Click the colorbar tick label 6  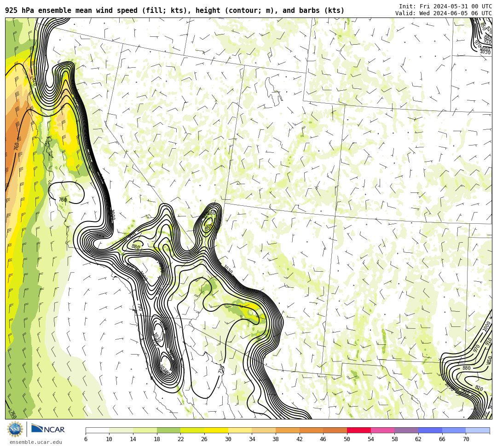coord(86,439)
